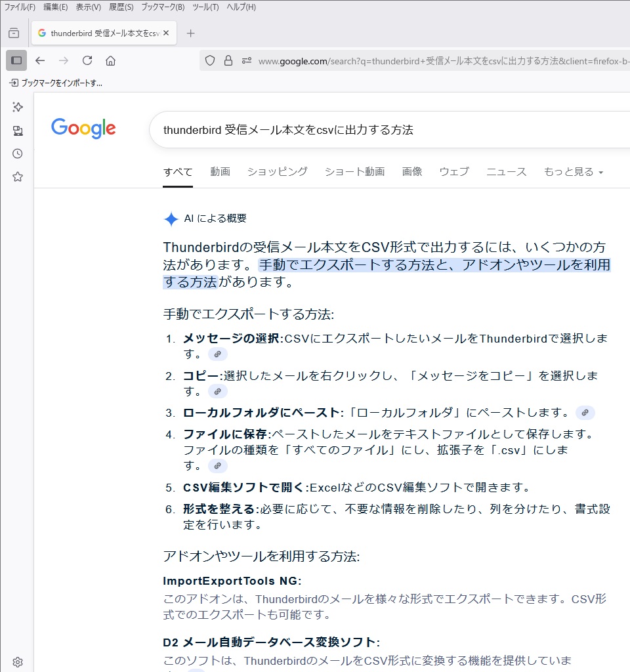Open the Firefox View tab list icon

(x=14, y=33)
